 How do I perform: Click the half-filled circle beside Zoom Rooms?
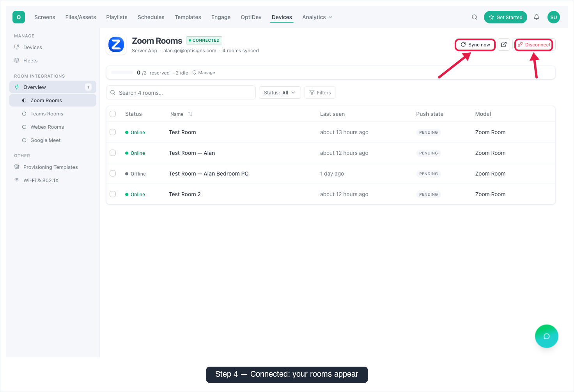(24, 100)
